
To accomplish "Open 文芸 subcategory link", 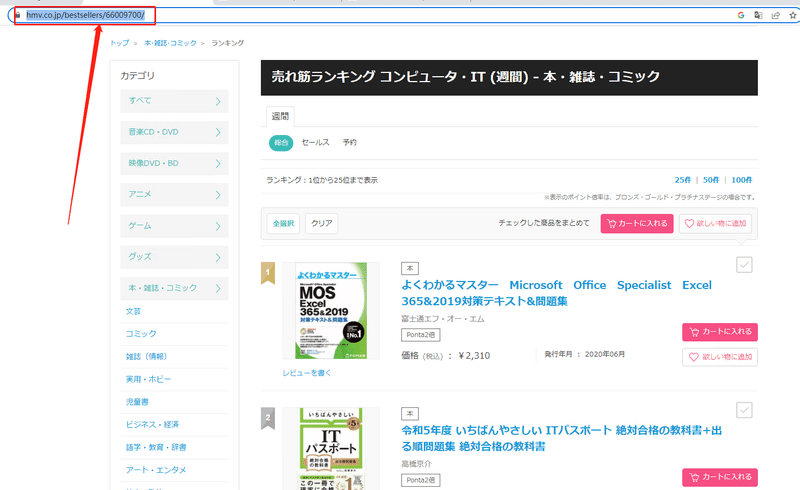I will (x=133, y=311).
